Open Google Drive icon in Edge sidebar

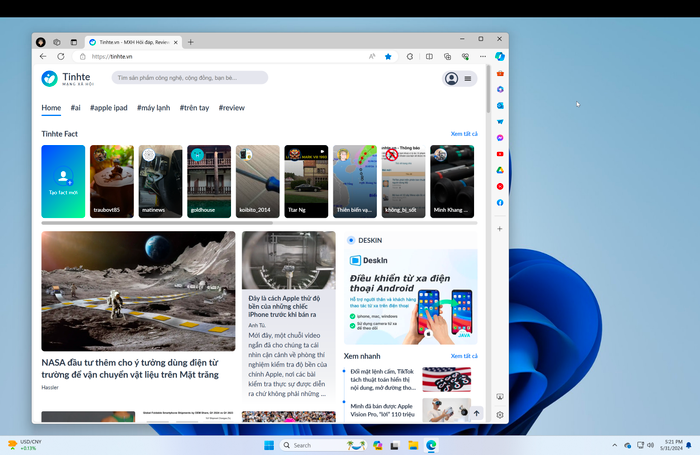[x=500, y=170]
